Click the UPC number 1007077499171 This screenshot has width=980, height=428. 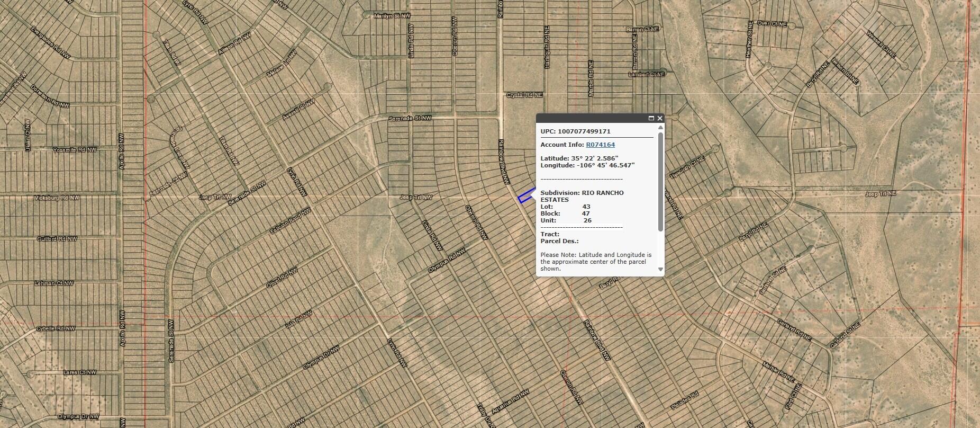tap(584, 131)
